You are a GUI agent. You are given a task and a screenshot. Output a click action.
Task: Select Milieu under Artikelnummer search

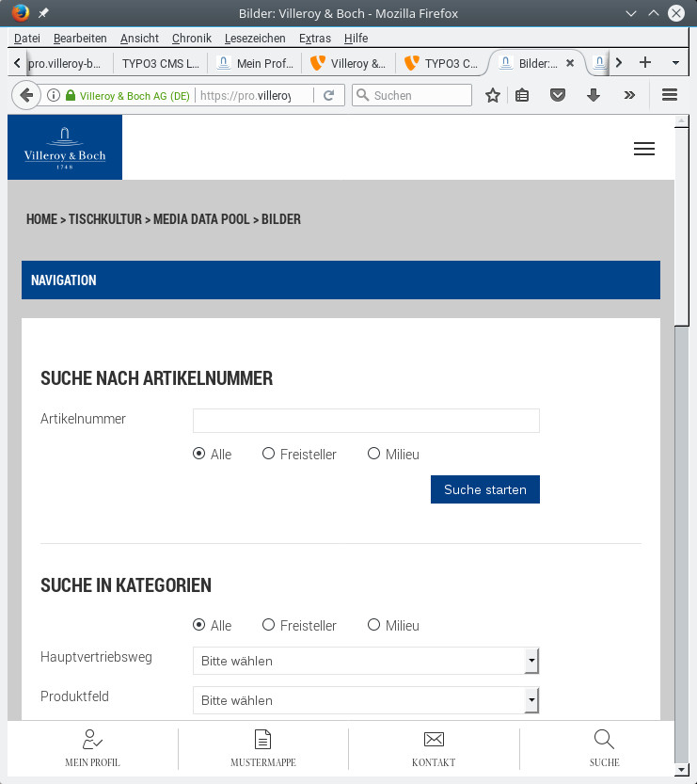[x=373, y=454]
